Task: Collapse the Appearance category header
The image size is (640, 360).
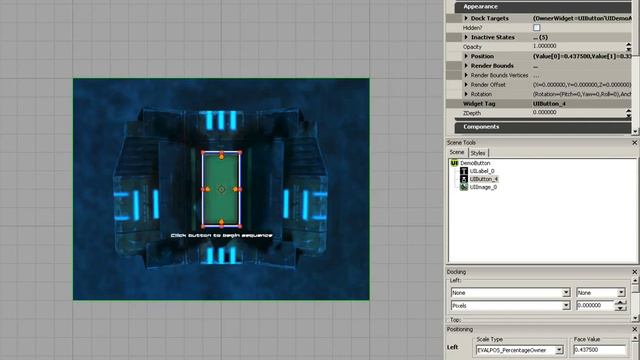Action: pos(543,7)
